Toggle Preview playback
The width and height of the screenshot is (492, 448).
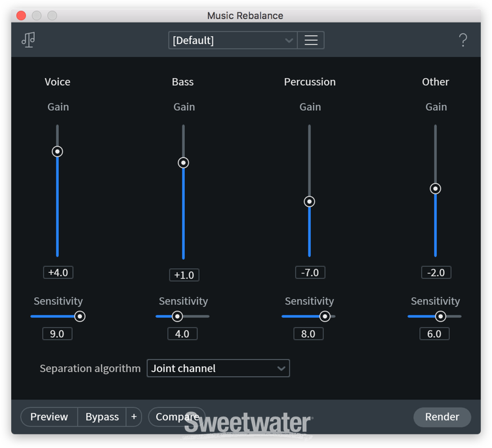click(49, 417)
